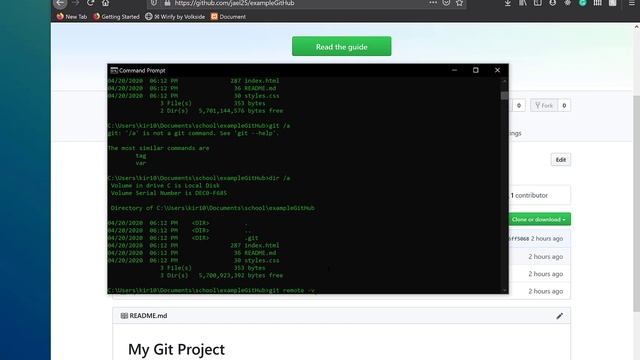
Task: Click the Command Prompt scrollbar thumb
Action: click(x=504, y=96)
